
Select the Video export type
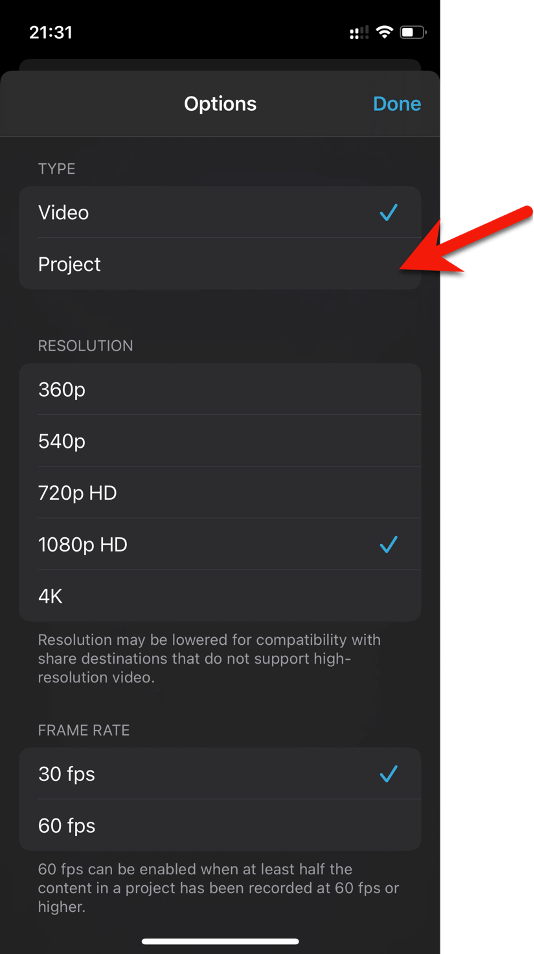220,212
